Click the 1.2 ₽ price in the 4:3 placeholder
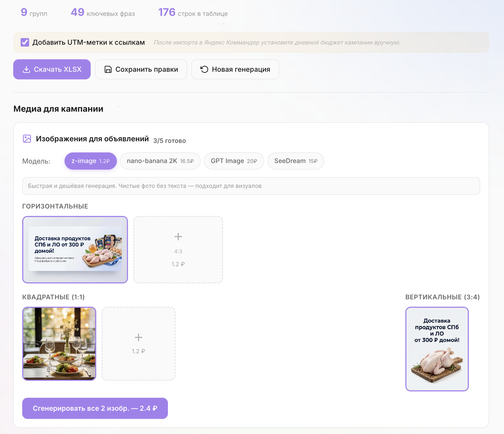 (x=178, y=264)
